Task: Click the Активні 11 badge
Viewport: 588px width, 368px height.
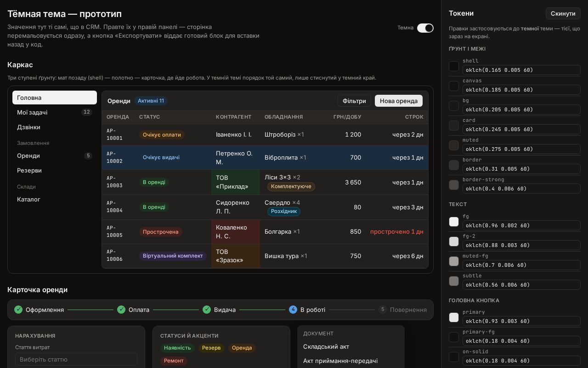Action: 151,101
